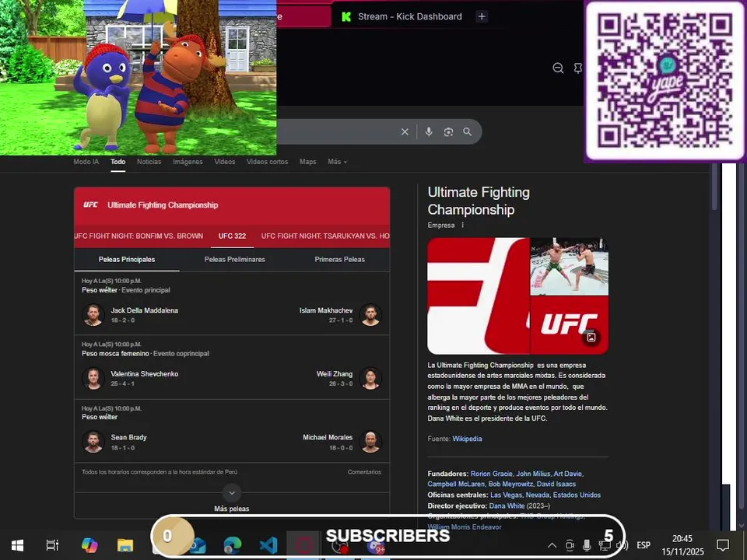
Task: Switch to the Noticias tab
Action: click(149, 162)
